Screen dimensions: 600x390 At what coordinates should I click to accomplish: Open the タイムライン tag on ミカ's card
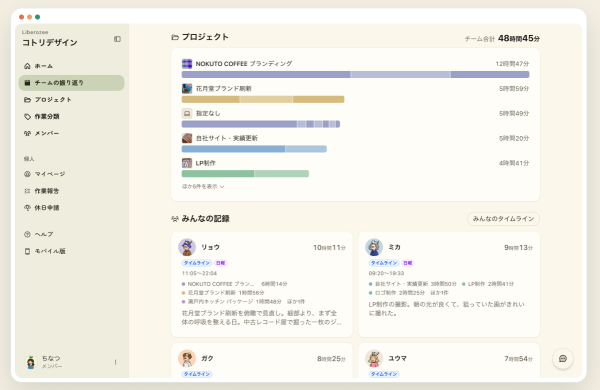[x=384, y=263]
